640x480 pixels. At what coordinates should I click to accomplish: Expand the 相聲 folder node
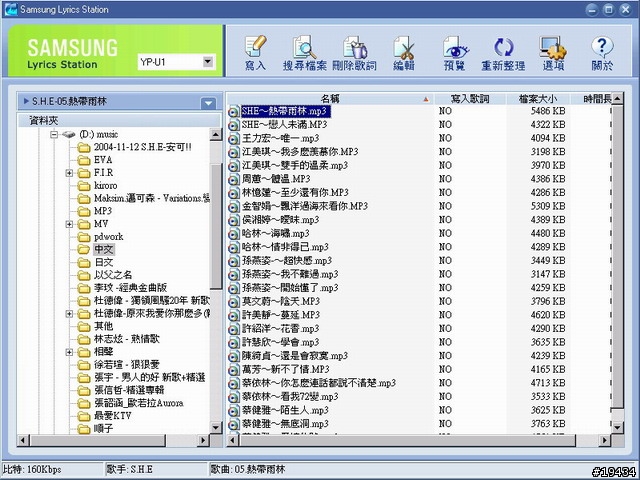point(69,352)
